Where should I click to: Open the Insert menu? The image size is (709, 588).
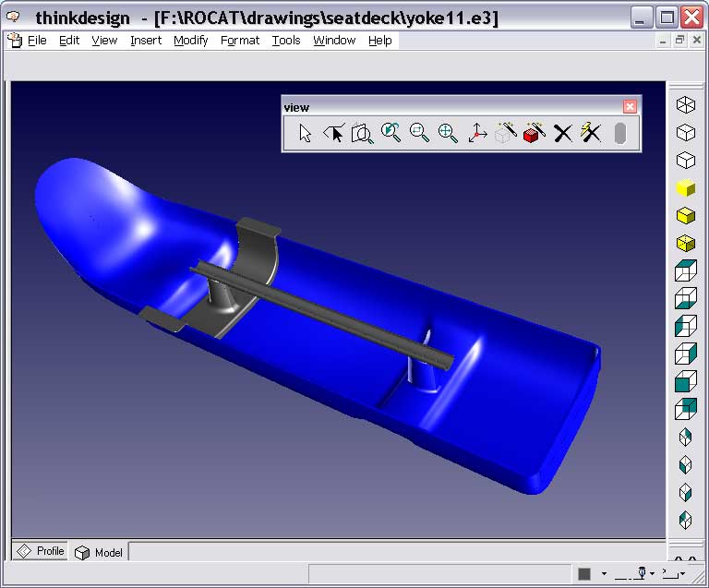pyautogui.click(x=146, y=41)
